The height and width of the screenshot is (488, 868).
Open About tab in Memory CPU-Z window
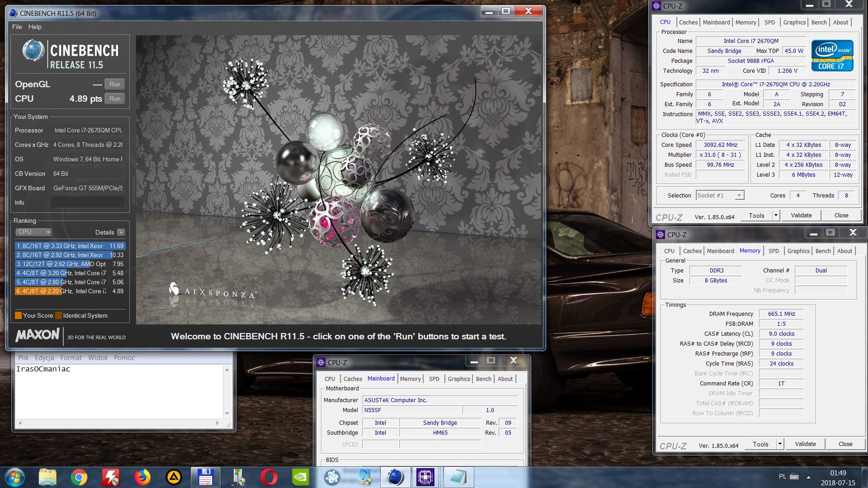844,251
